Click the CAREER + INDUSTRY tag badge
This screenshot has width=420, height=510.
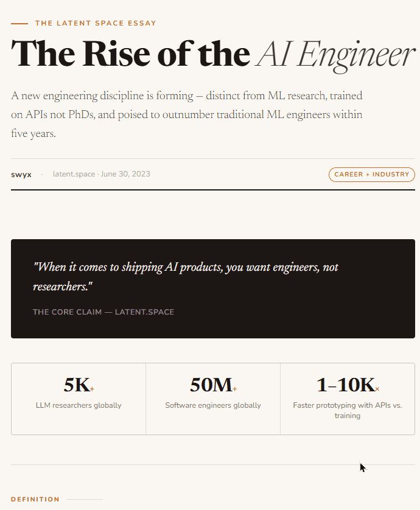[371, 175]
